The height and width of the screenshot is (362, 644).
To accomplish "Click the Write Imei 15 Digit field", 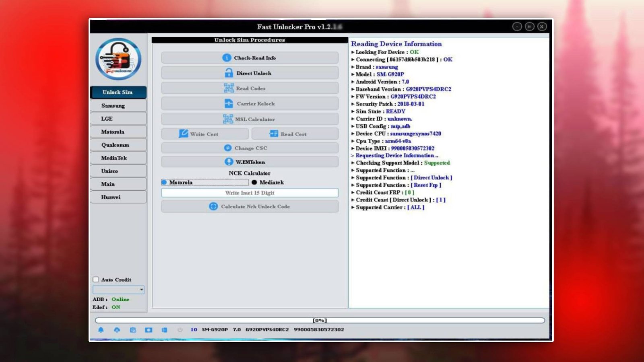I will point(250,193).
